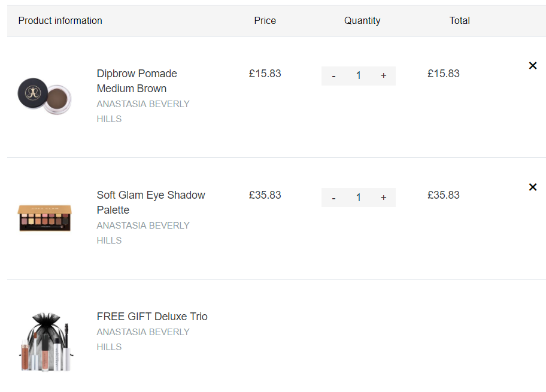This screenshot has height=392, width=546.
Task: Click Anastasia Beverly Hills brand under Dipbrow
Action: tap(143, 111)
